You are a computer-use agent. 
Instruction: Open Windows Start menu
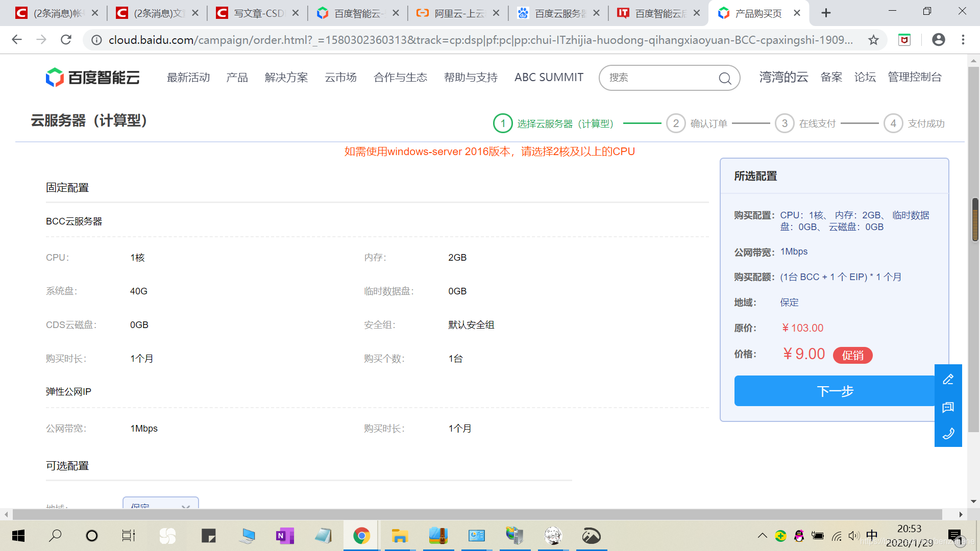18,536
